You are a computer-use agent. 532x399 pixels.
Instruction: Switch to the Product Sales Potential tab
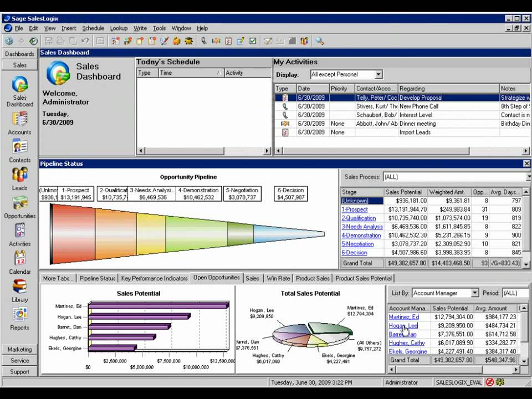tap(364, 278)
